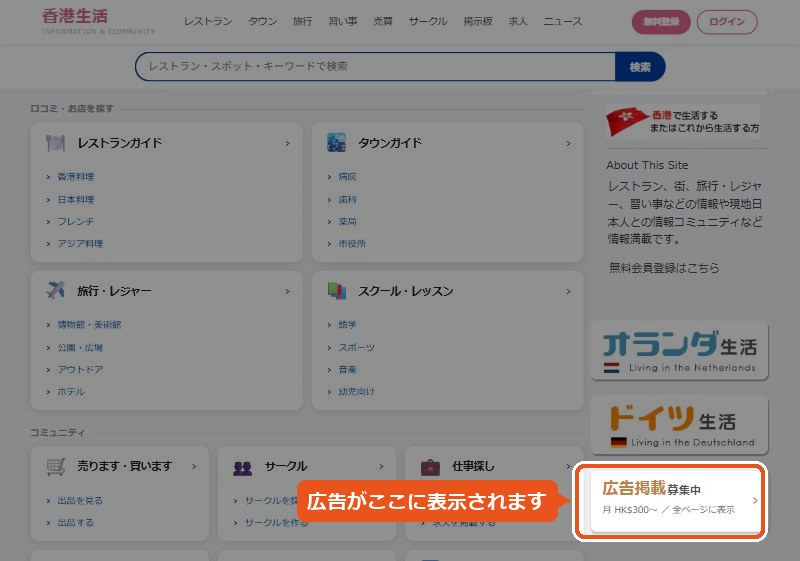The height and width of the screenshot is (561, 800).
Task: Click the 検索 search button
Action: tap(640, 66)
